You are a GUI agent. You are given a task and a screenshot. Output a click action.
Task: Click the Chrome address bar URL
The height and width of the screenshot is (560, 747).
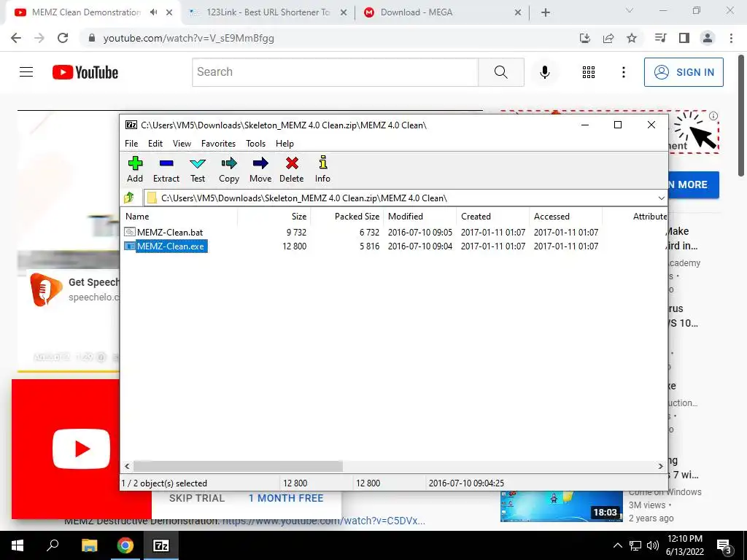pos(189,38)
